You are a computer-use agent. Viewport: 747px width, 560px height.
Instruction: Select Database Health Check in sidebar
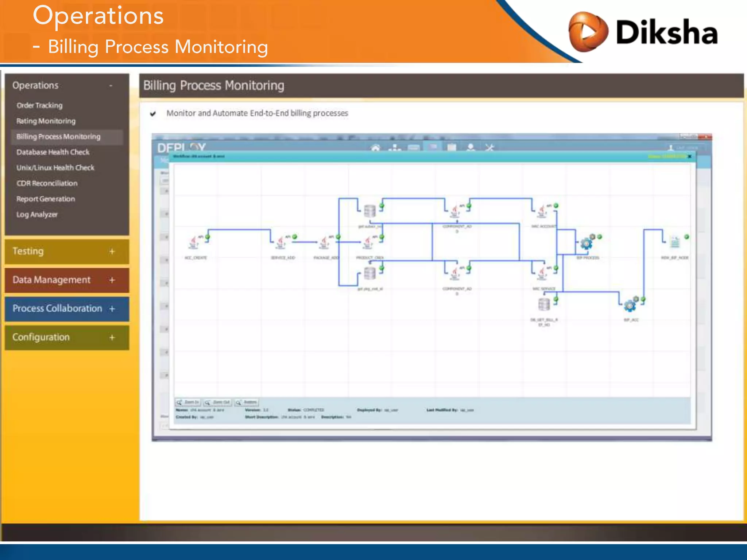53,152
